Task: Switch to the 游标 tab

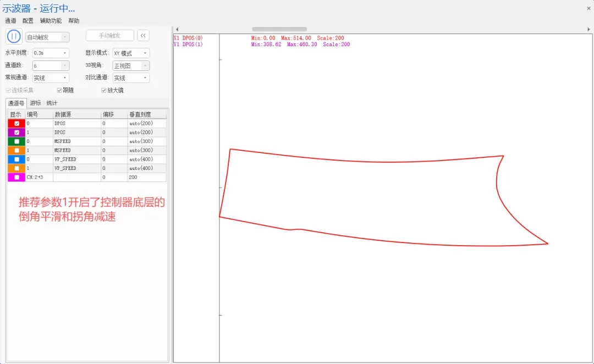Action: click(x=35, y=103)
